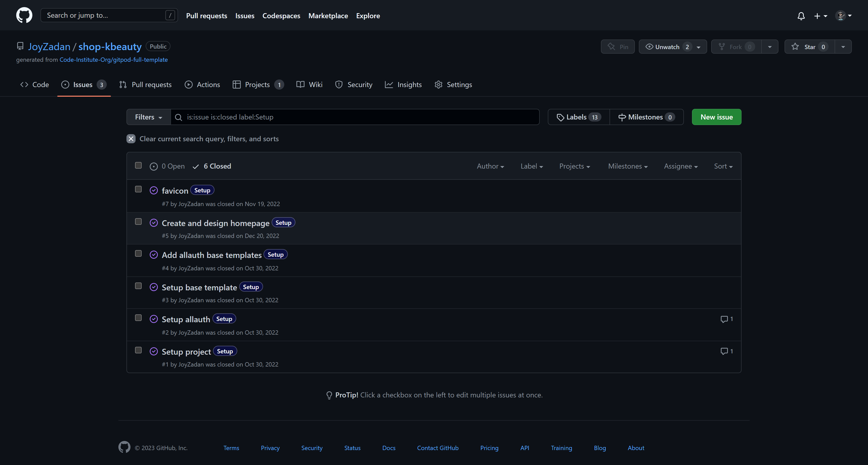Tick checkbox for Setup base template

[x=138, y=286]
